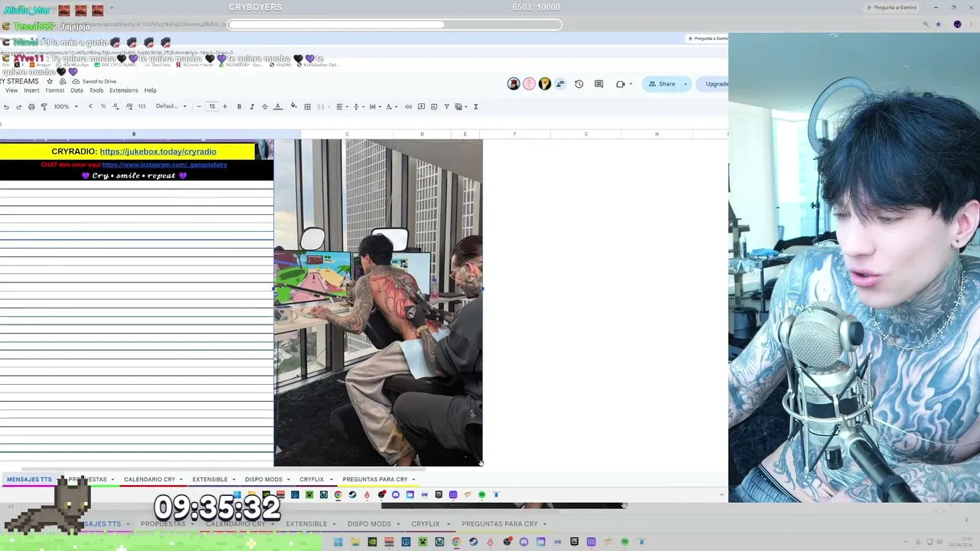This screenshot has height=551, width=980.
Task: Open the View menu
Action: click(11, 90)
